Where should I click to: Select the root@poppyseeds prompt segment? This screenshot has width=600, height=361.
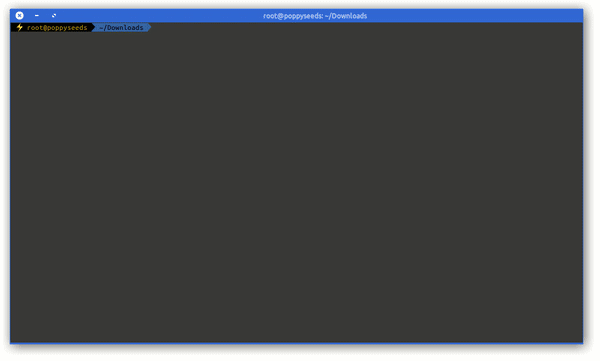click(x=53, y=28)
